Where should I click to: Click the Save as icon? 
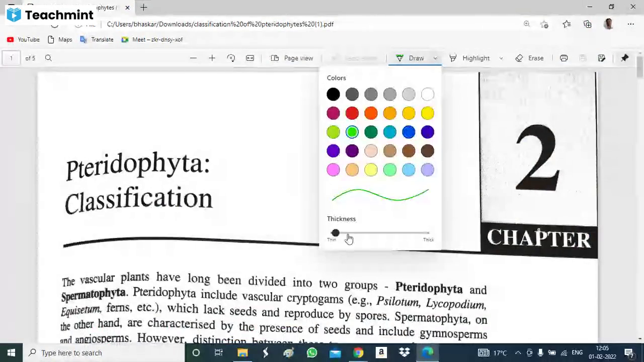[x=602, y=58]
